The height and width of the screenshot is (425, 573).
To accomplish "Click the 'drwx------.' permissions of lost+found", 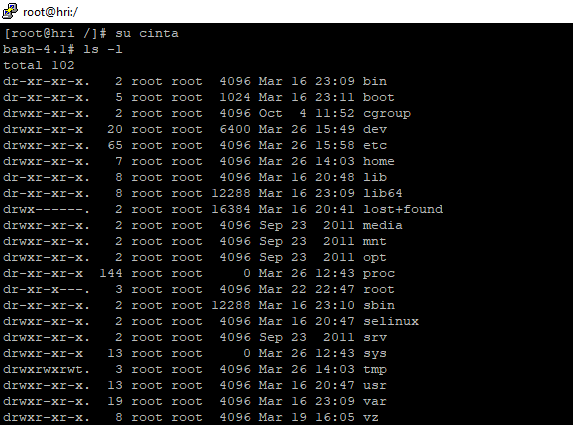I will [46, 209].
